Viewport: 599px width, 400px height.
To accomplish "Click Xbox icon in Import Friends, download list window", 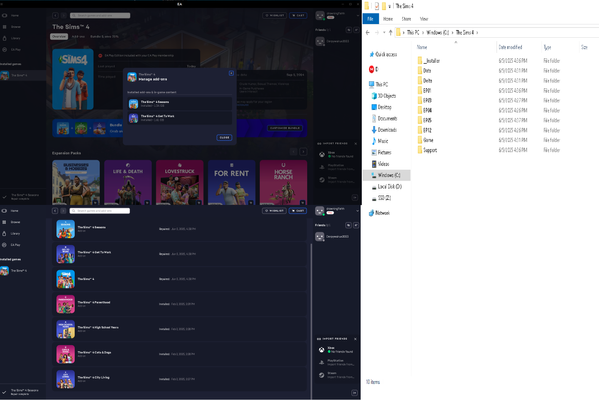I will 322,350.
